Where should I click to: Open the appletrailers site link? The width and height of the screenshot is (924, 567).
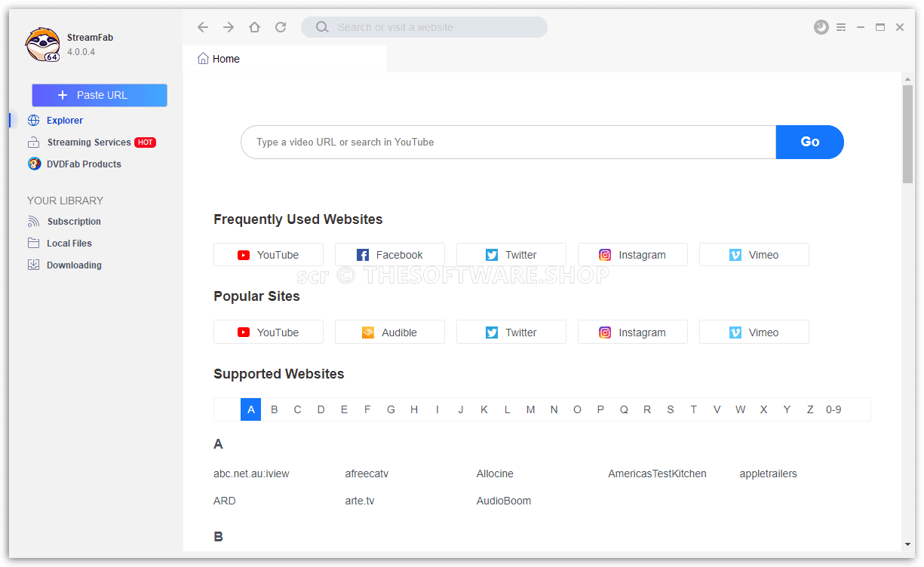click(768, 474)
